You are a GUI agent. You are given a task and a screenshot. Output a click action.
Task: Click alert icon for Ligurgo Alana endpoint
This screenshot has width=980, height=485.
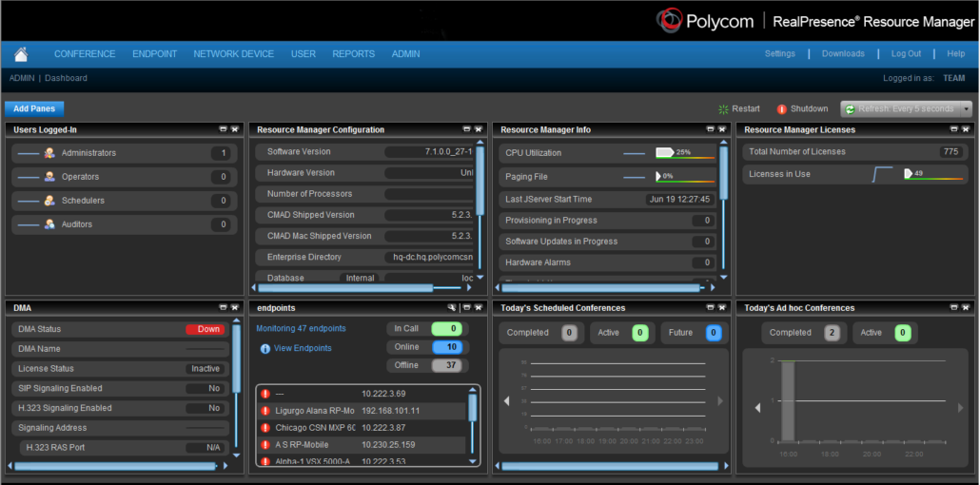[x=265, y=411]
